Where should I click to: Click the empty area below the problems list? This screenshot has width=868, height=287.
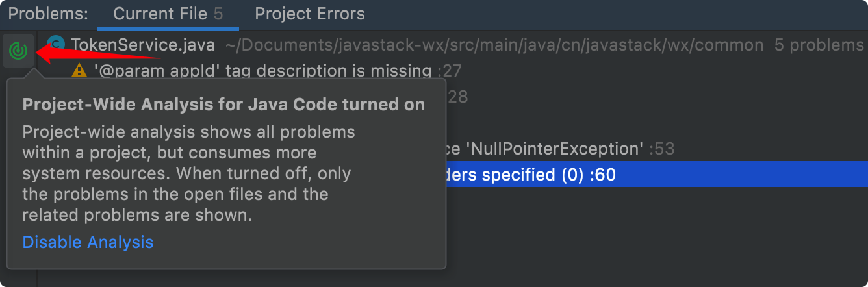point(656,237)
